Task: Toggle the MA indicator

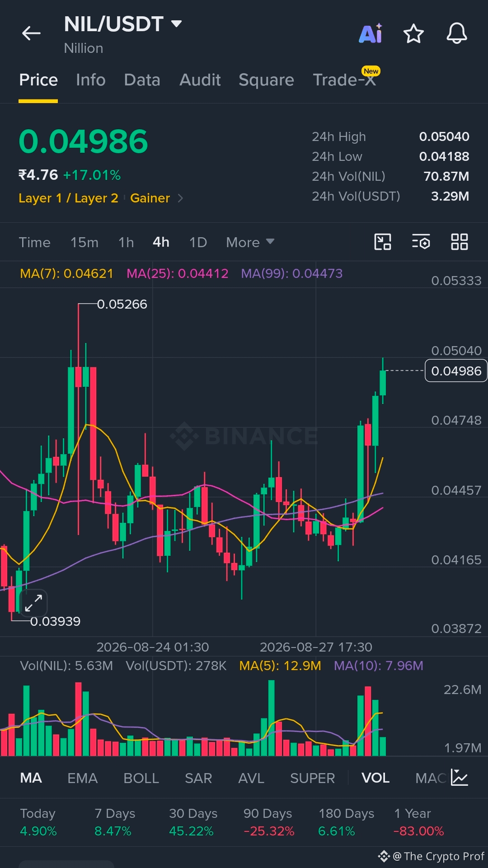Action: (31, 778)
